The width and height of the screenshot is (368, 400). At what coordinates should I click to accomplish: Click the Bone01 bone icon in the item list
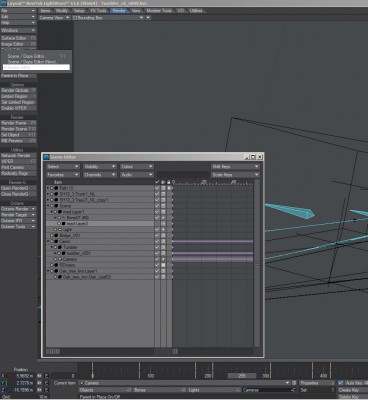click(63, 218)
